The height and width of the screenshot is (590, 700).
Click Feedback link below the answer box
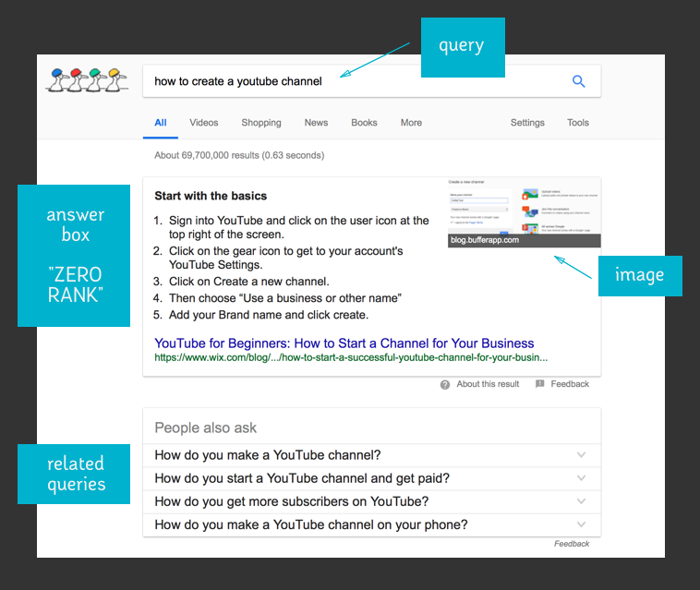tap(570, 384)
